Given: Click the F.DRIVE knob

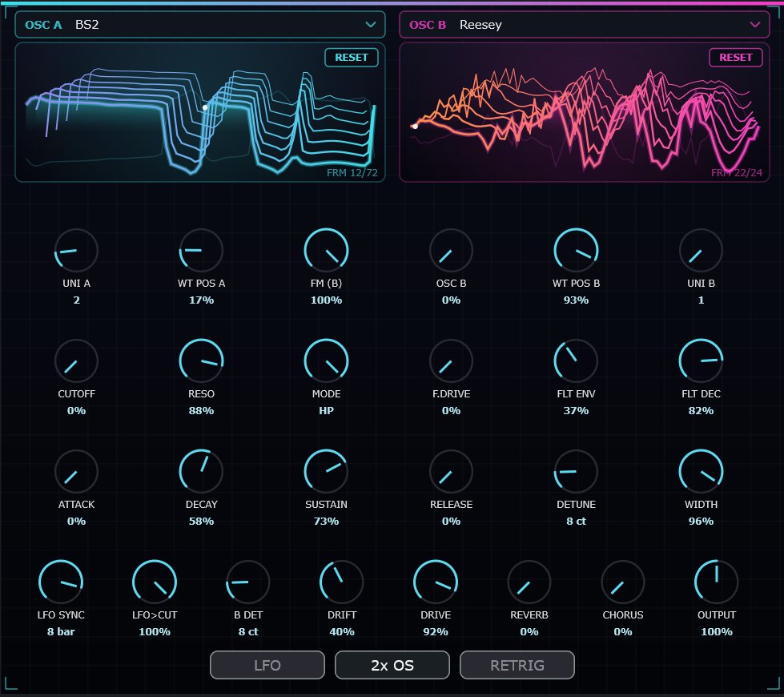Looking at the screenshot, I should coord(452,361).
